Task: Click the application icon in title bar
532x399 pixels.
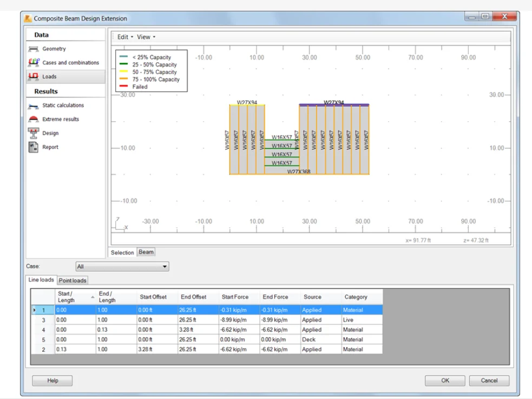Action: click(x=28, y=18)
